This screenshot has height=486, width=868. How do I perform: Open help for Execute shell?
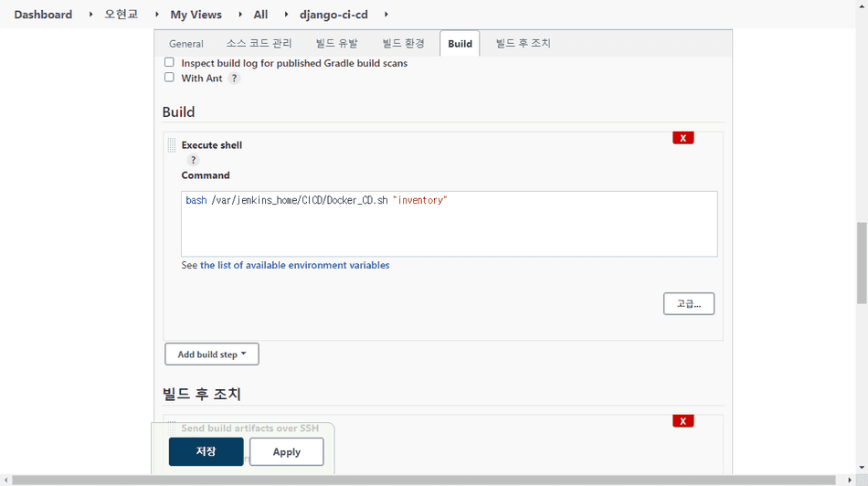[x=193, y=160]
